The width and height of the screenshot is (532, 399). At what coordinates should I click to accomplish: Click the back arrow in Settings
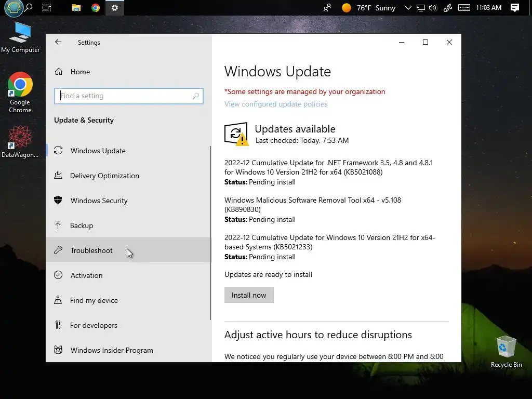(58, 42)
